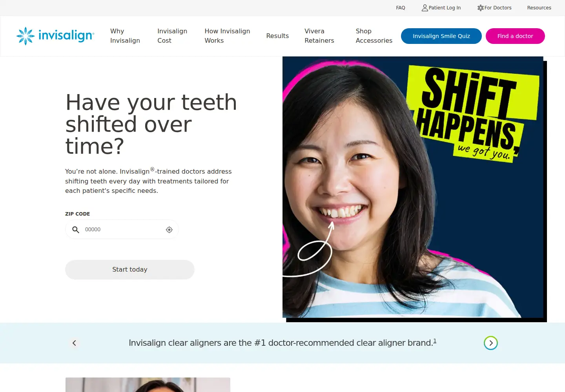Open How Invisalign Works
The height and width of the screenshot is (392, 565).
point(227,36)
